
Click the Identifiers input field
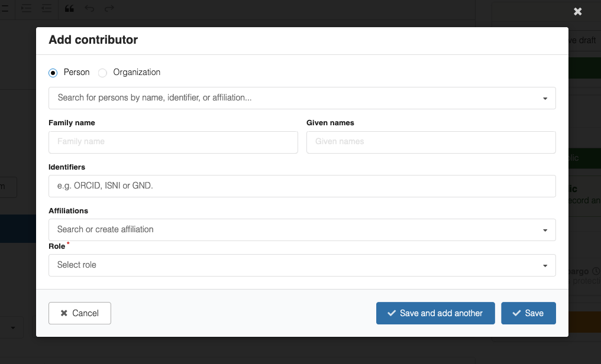(x=302, y=186)
